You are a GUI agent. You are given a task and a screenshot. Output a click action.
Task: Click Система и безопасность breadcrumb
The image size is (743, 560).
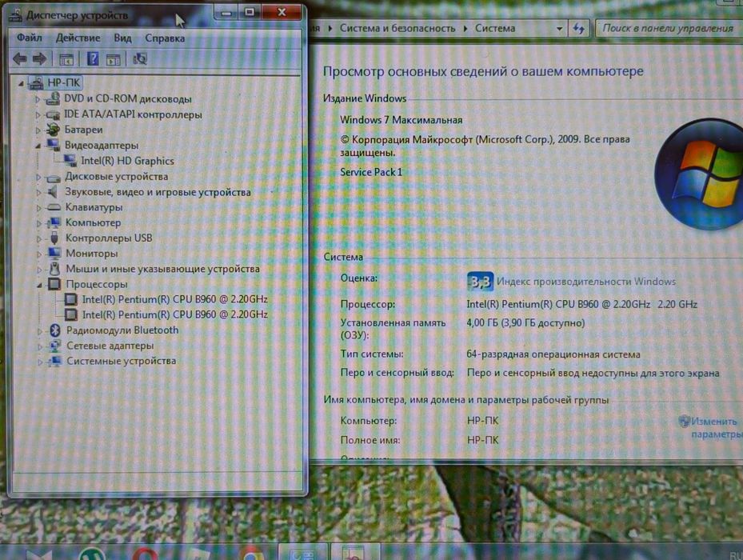[397, 29]
